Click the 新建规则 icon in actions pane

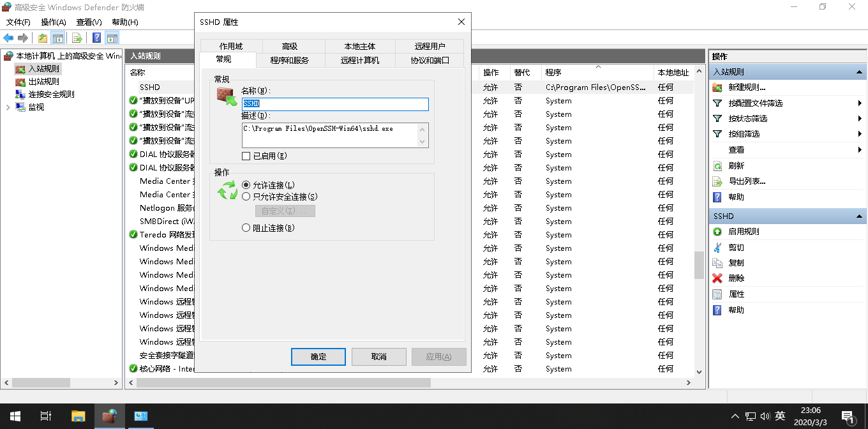[717, 87]
